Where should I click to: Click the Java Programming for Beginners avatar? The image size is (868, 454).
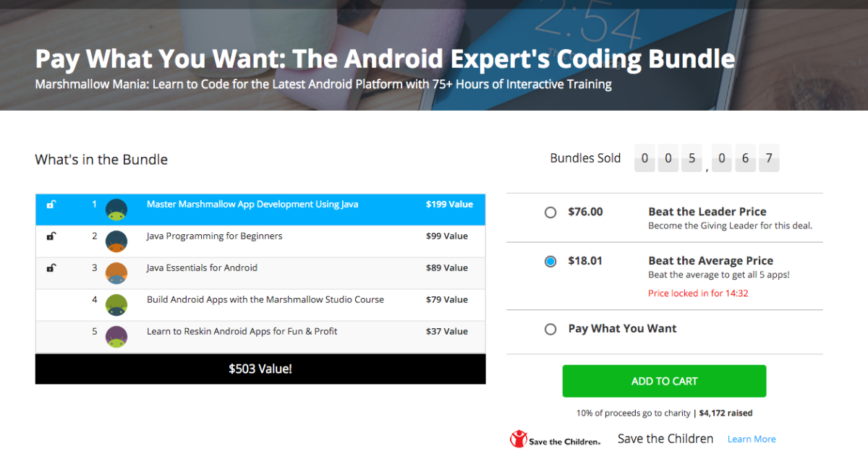tap(116, 241)
